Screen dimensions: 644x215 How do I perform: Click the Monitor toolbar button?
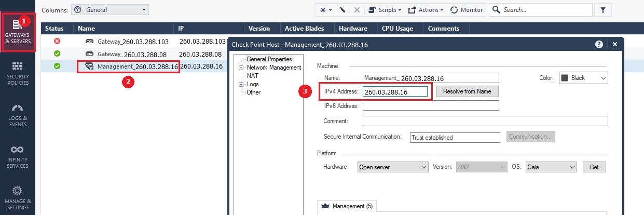coord(467,10)
